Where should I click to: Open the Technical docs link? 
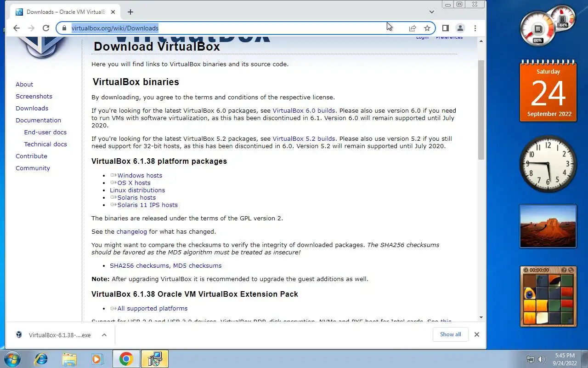point(45,144)
